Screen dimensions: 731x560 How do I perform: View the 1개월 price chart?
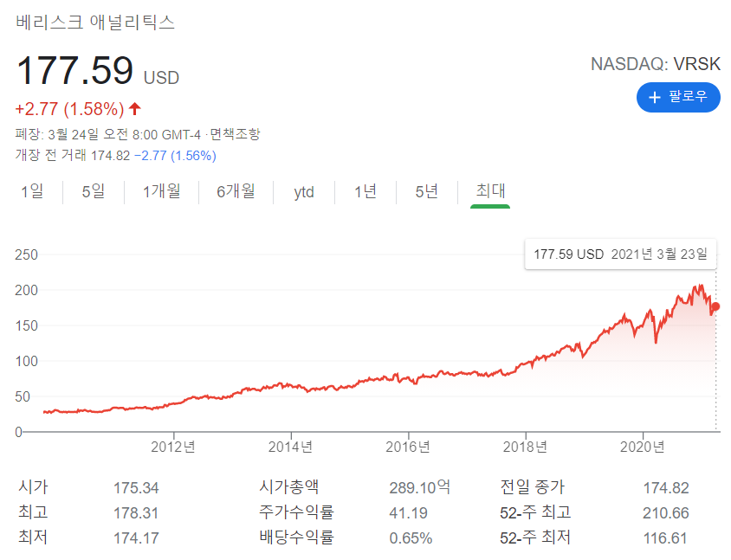(161, 191)
